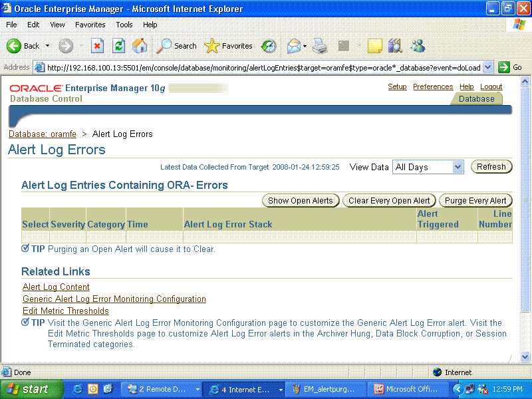Open the Search pane in toolbar
Image resolution: width=532 pixels, height=399 pixels.
[x=177, y=46]
